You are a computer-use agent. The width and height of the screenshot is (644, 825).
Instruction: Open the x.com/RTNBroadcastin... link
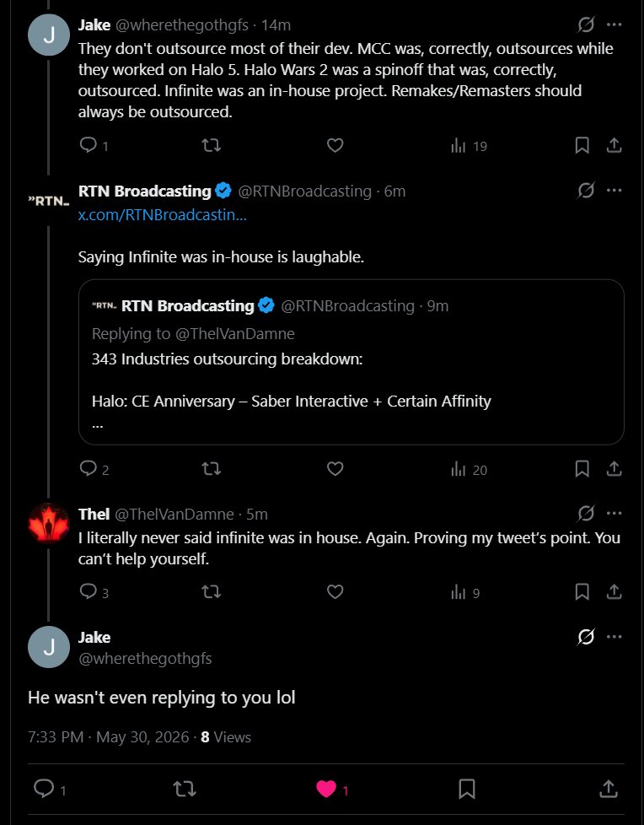click(163, 214)
